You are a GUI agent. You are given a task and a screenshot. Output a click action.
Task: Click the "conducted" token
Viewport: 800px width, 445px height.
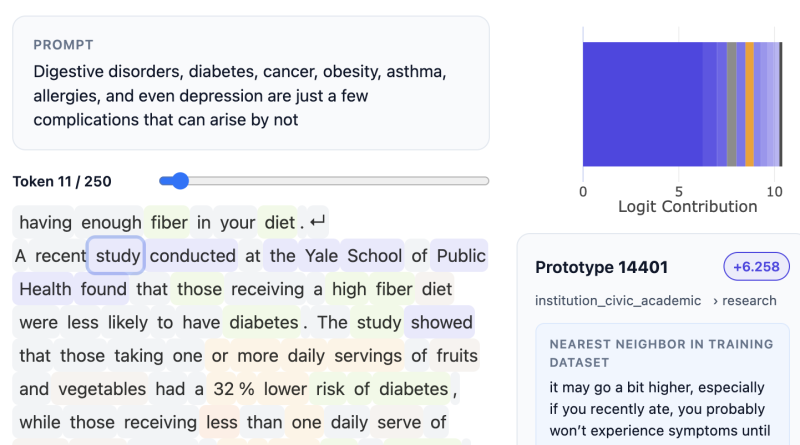193,256
